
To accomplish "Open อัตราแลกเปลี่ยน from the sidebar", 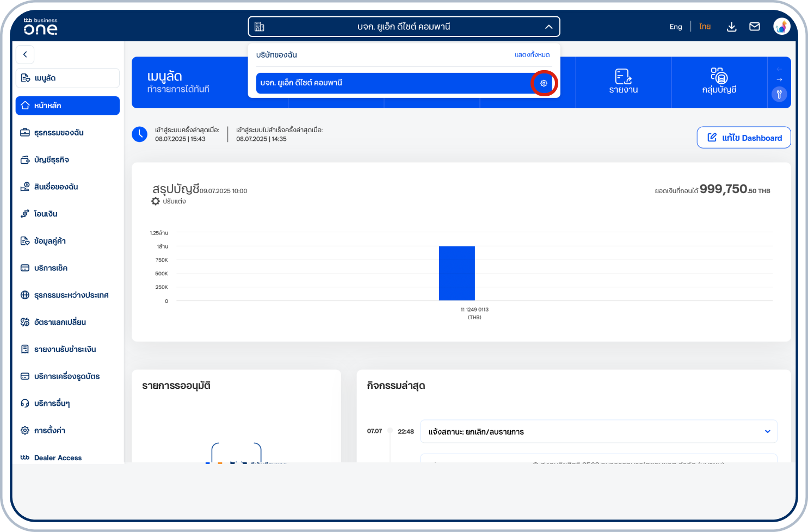I will 60,322.
